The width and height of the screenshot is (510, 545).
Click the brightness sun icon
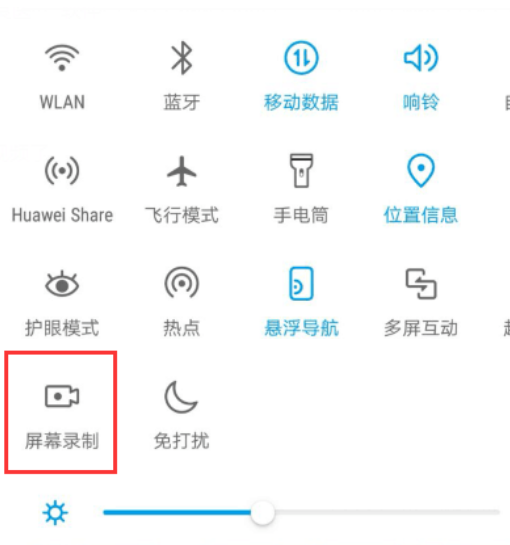point(55,513)
